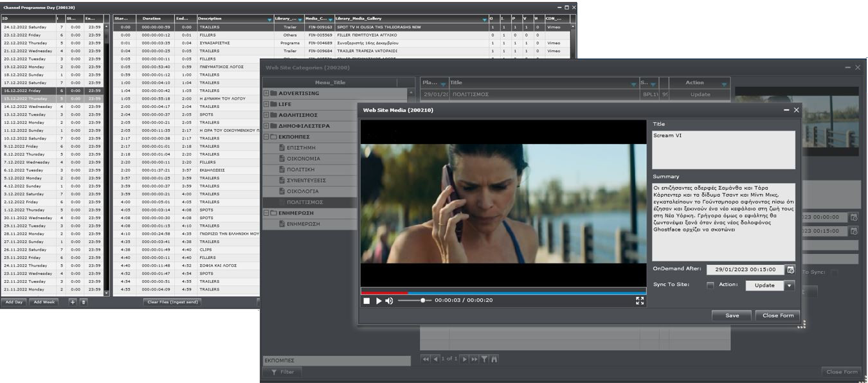868x383 pixels.
Task: Click the video progress bar
Action: click(x=503, y=293)
